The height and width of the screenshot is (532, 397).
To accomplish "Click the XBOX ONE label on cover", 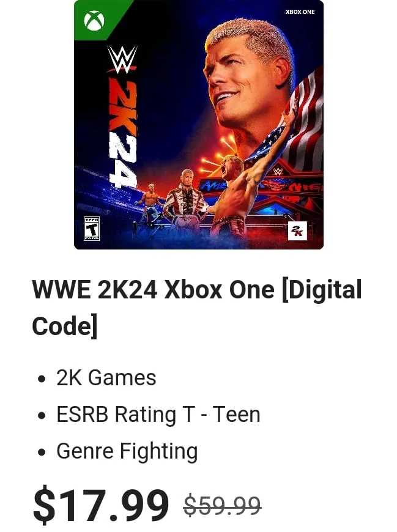I will coord(300,12).
